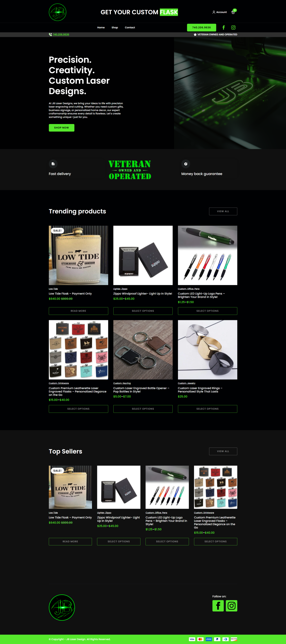Click the Fast delivery truck icon
Viewport: 286px width, 644px height.
(x=53, y=164)
